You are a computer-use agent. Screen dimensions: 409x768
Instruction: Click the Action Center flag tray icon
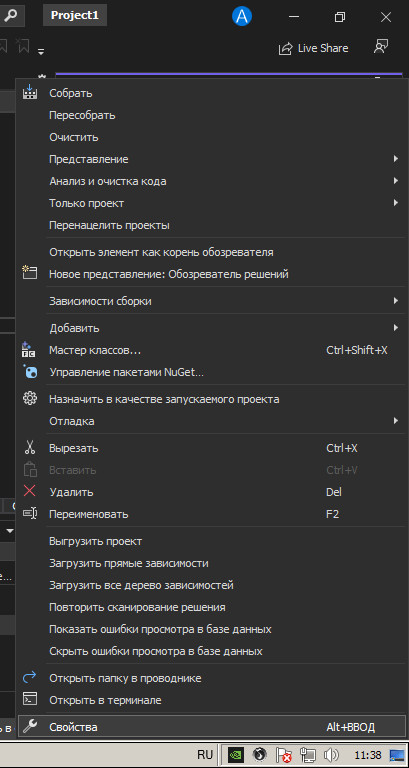coord(284,755)
